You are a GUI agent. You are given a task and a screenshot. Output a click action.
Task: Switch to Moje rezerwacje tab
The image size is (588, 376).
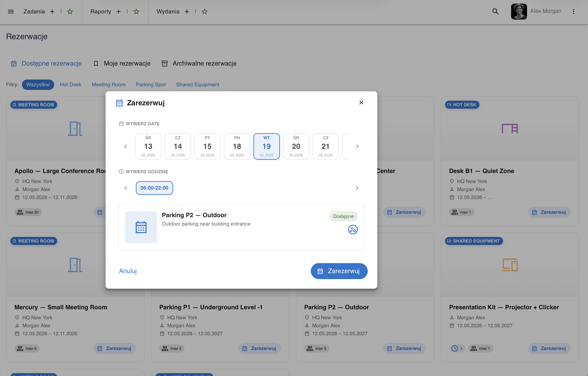point(122,64)
